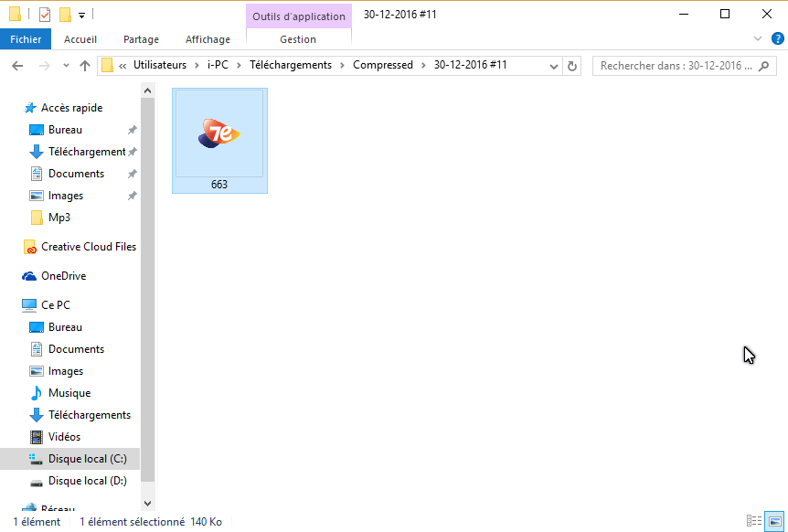
Task: Switch to details view in status bar
Action: point(754,521)
